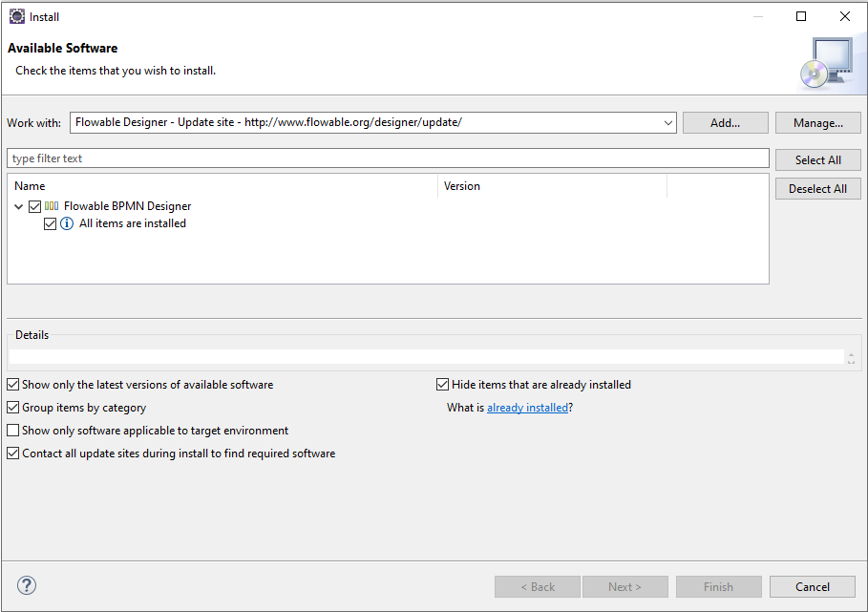Toggle Contact all update sites during install
This screenshot has height=612, width=868.
point(12,454)
